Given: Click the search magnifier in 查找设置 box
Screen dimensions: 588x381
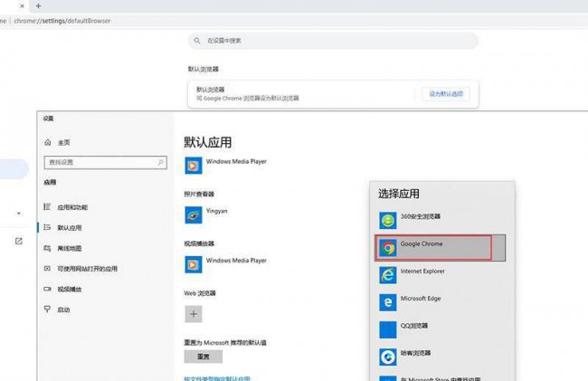Looking at the screenshot, I should [x=160, y=162].
